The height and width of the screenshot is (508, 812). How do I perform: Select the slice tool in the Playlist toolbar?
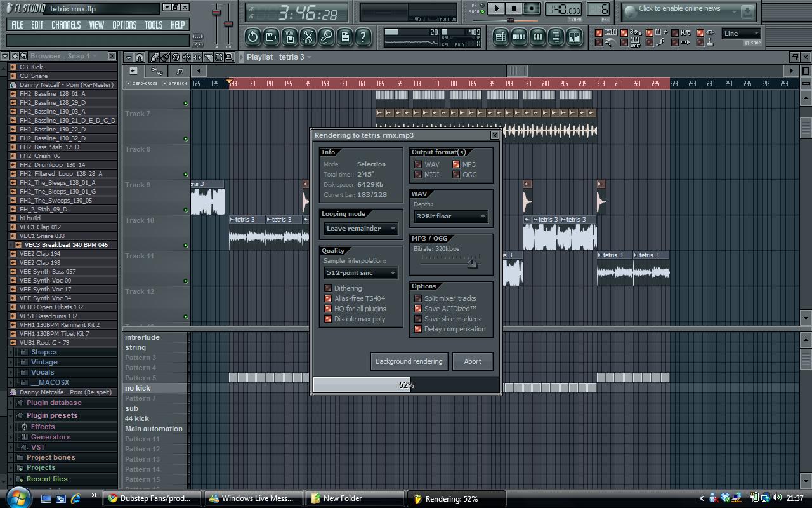pos(208,57)
